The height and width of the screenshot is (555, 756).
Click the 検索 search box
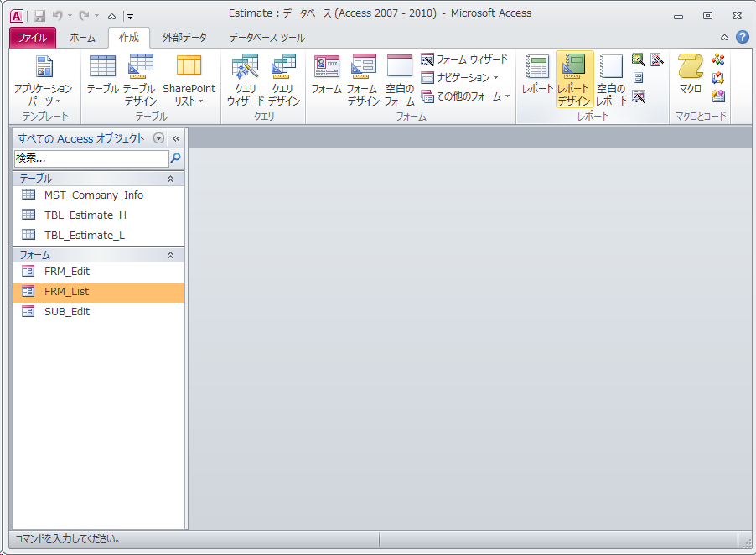(x=91, y=158)
